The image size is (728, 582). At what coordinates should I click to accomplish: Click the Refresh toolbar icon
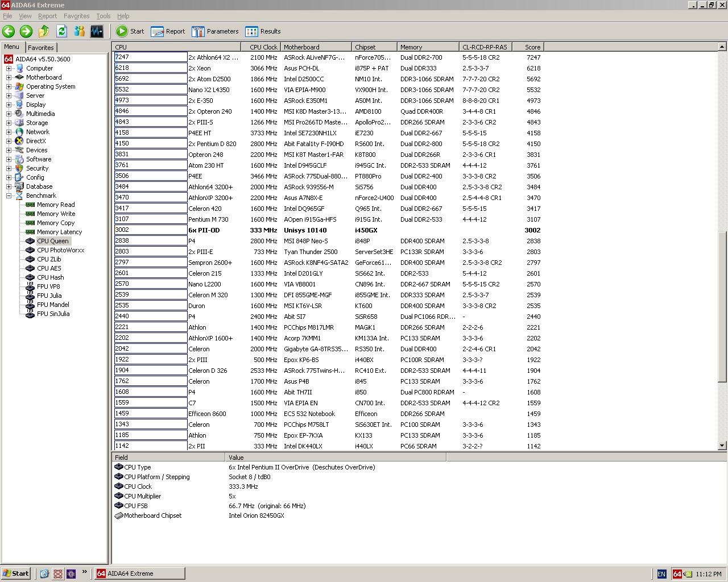(61, 31)
